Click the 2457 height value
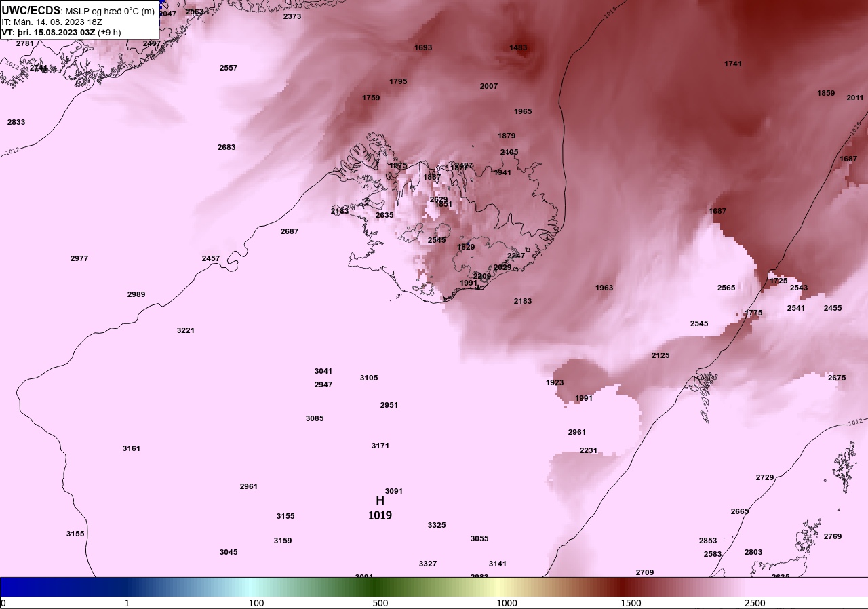This screenshot has width=868, height=609. tap(211, 258)
